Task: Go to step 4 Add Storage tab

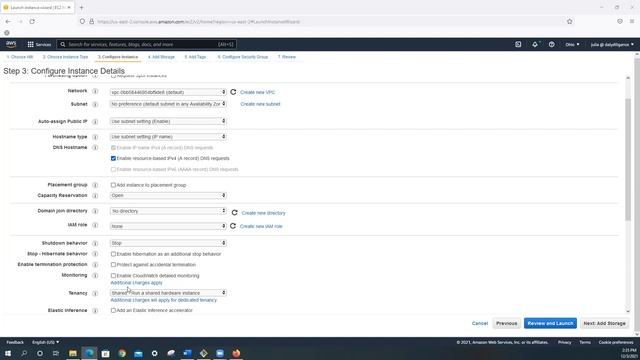Action: (x=161, y=57)
